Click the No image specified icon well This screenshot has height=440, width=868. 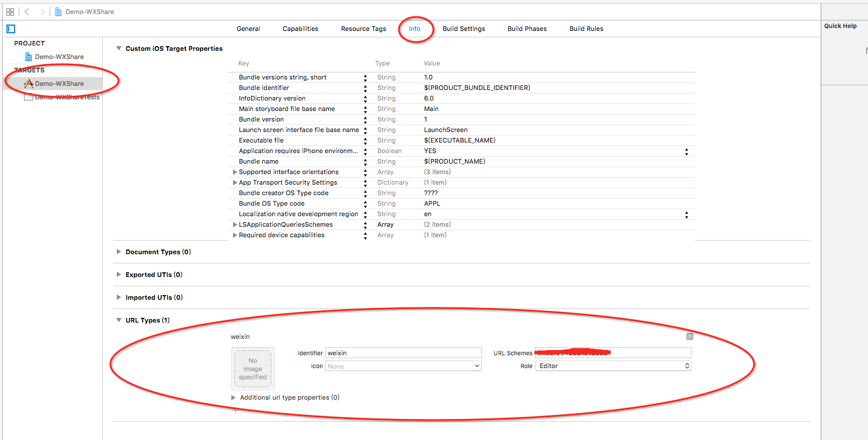(253, 369)
